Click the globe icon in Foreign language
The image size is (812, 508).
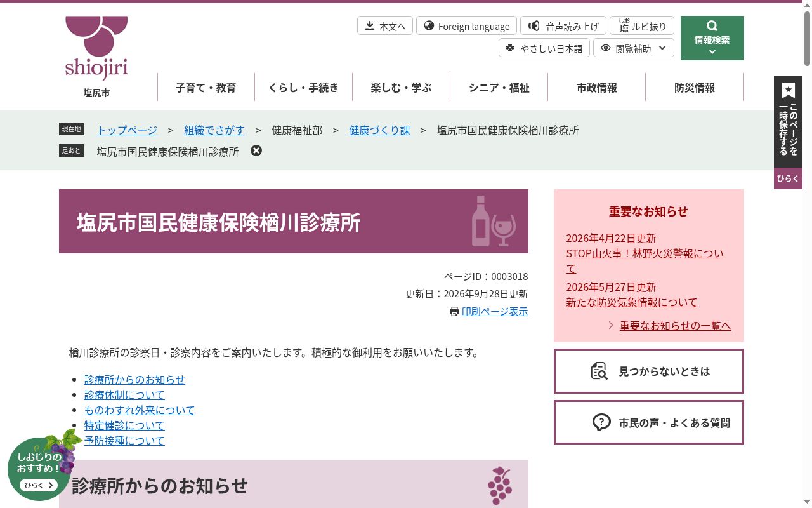coord(429,25)
